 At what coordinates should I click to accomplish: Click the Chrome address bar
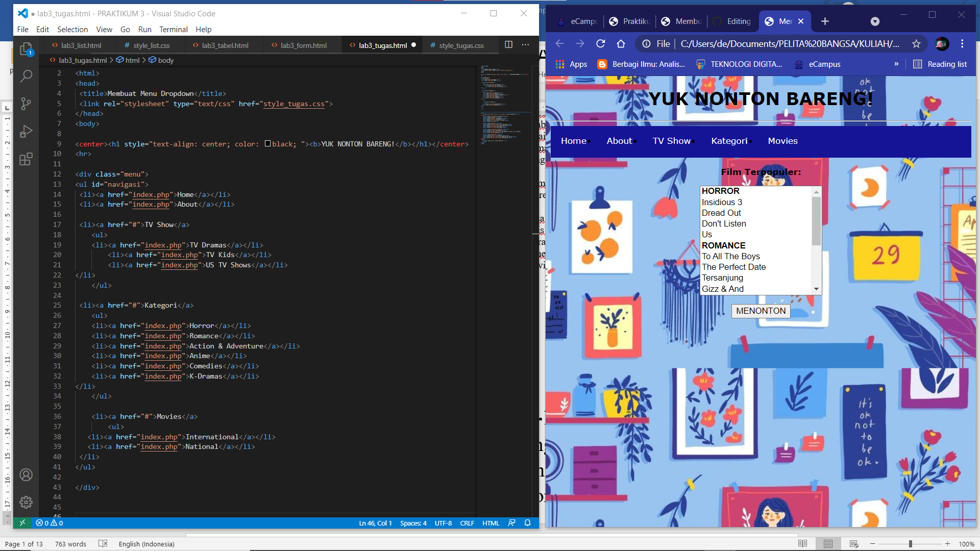point(766,44)
